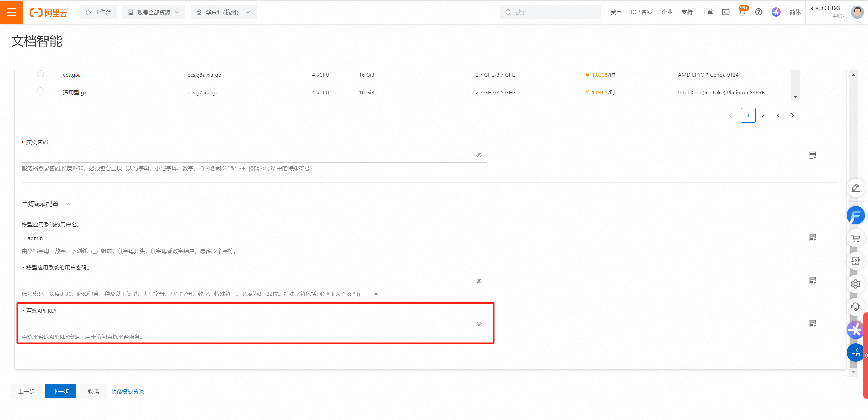Expand the collapsed red side panel arrow
This screenshot has height=420, width=868.
[866, 355]
